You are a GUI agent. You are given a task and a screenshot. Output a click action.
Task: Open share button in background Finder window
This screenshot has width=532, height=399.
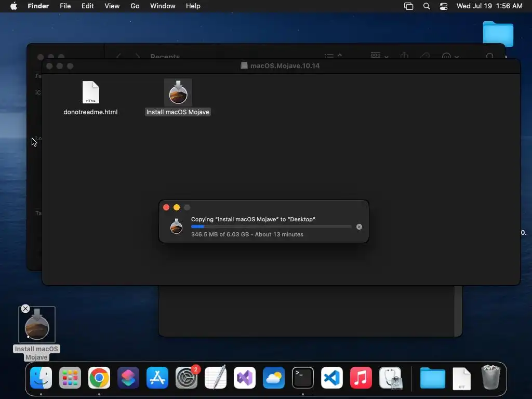click(404, 56)
